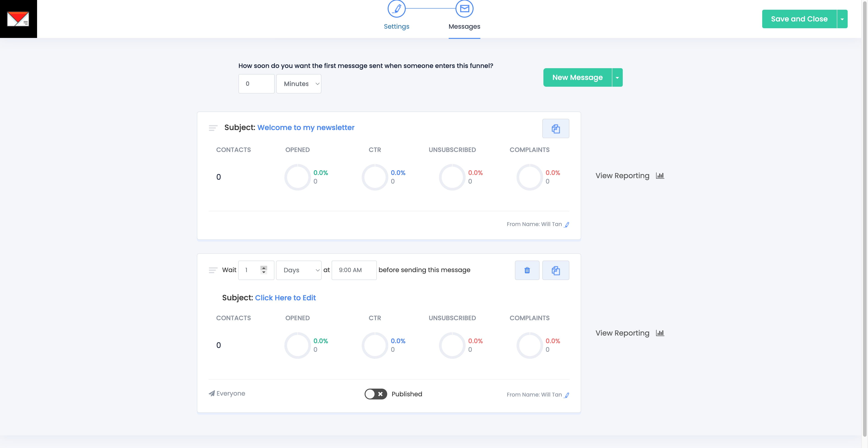Open the Days wait unit dropdown
868x448 pixels.
(299, 270)
